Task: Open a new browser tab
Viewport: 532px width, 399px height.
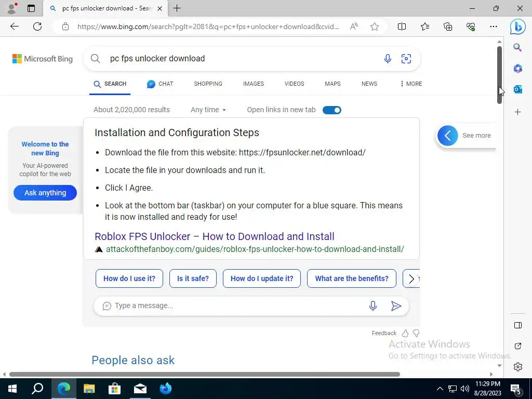Action: [x=177, y=8]
